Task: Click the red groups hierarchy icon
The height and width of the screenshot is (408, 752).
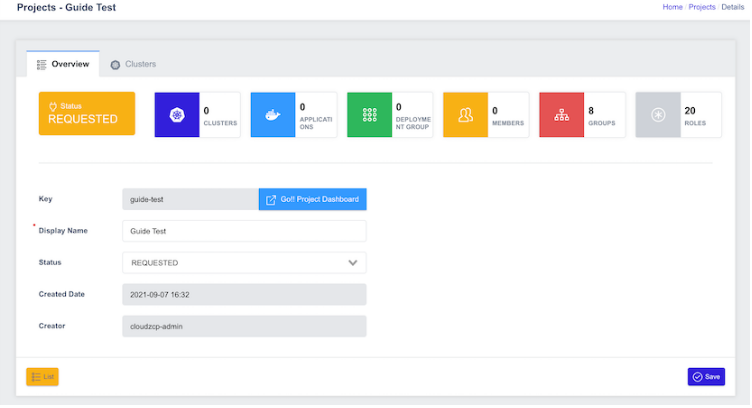Action: click(562, 115)
